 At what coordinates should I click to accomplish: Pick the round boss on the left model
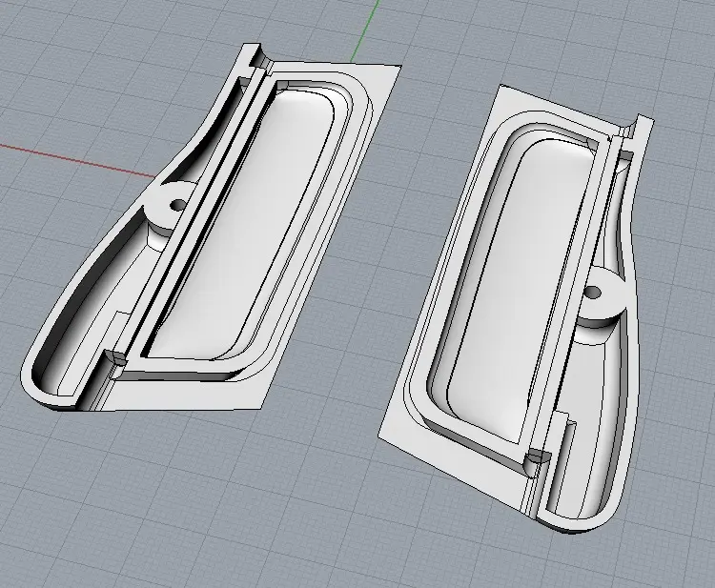click(171, 210)
